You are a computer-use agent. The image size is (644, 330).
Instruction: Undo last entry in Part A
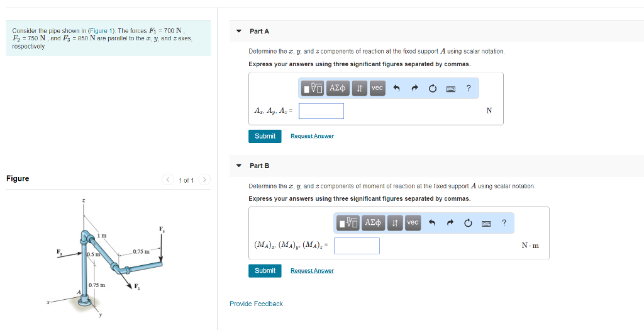[396, 89]
